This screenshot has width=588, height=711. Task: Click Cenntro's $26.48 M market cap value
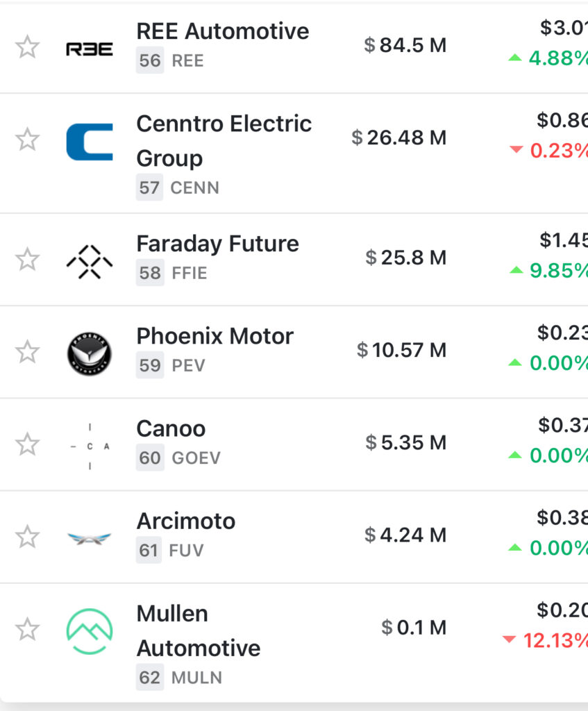(399, 137)
